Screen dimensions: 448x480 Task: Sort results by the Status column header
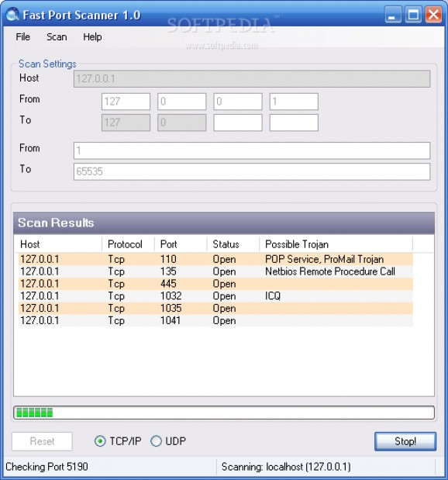pyautogui.click(x=233, y=244)
